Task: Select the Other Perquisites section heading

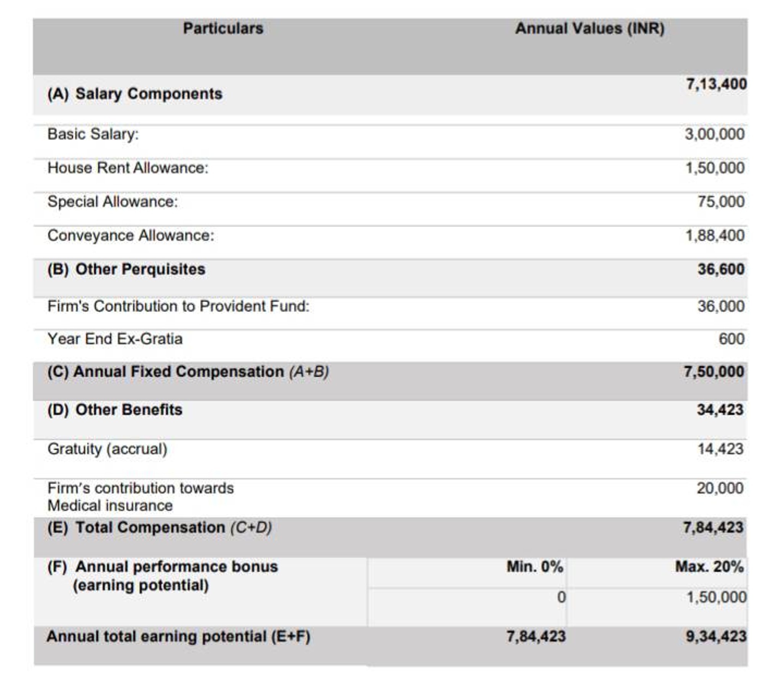Action: click(126, 269)
